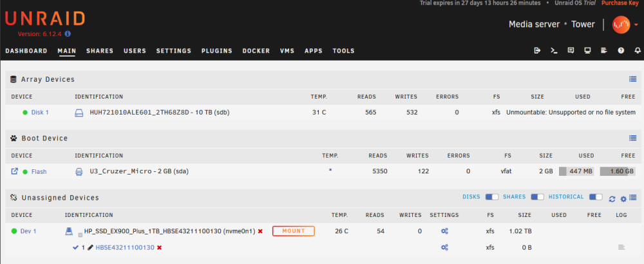Click the Unassigned Devices view toggle icon
This screenshot has height=264, width=644.
click(633, 198)
